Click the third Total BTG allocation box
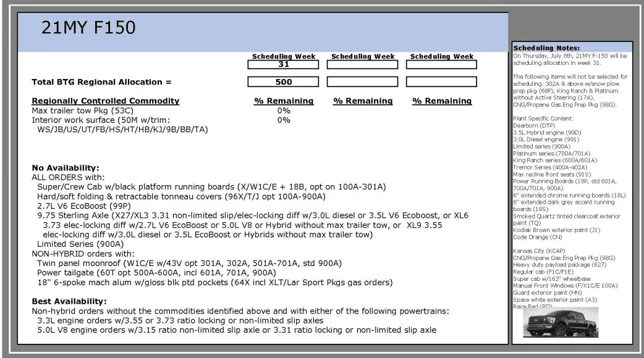The width and height of the screenshot is (644, 358). tap(441, 81)
